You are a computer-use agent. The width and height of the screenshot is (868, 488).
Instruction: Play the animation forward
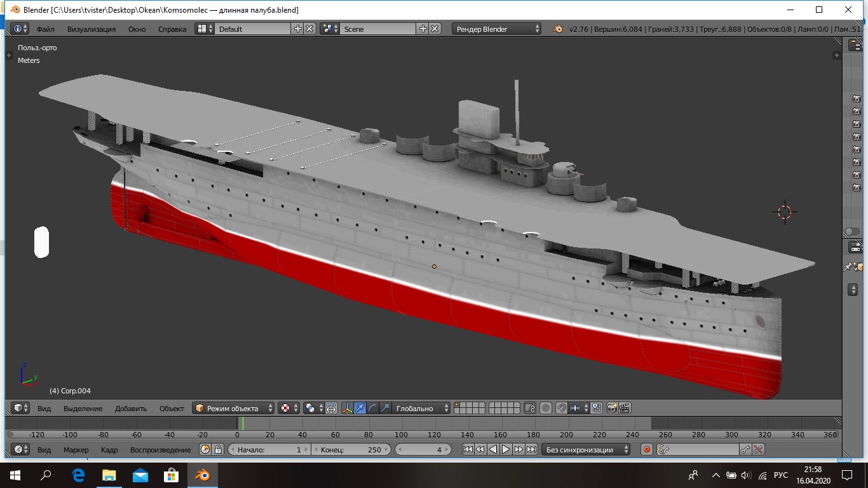(506, 449)
